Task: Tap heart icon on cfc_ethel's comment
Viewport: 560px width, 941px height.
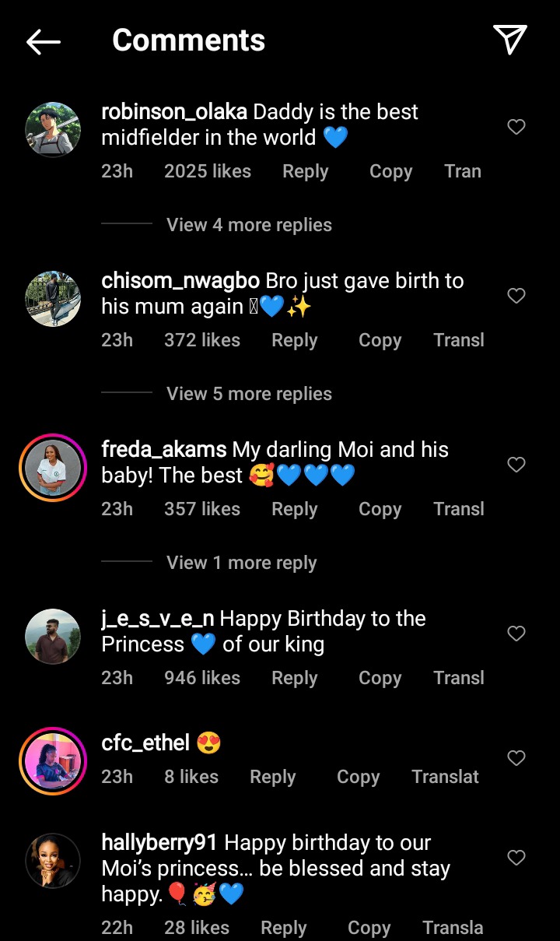Action: point(516,757)
